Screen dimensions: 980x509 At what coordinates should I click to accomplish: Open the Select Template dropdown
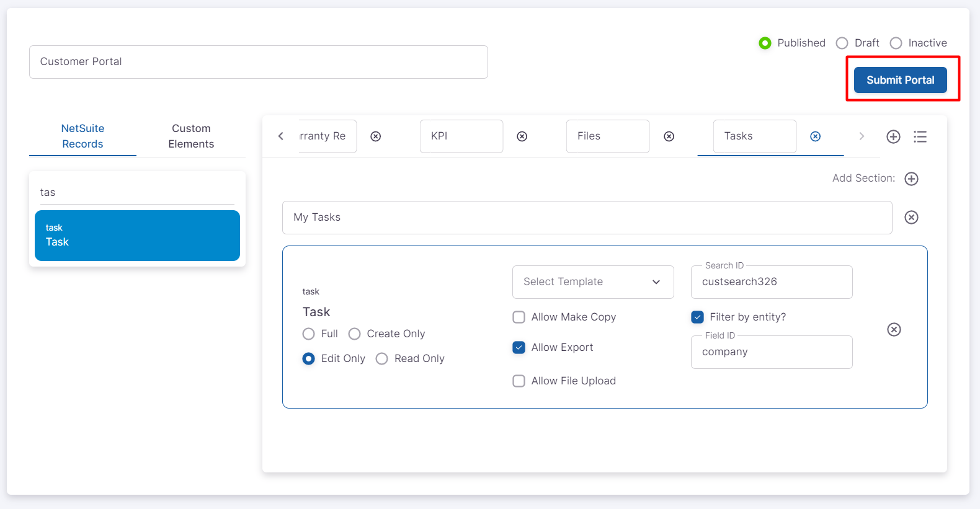[592, 282]
